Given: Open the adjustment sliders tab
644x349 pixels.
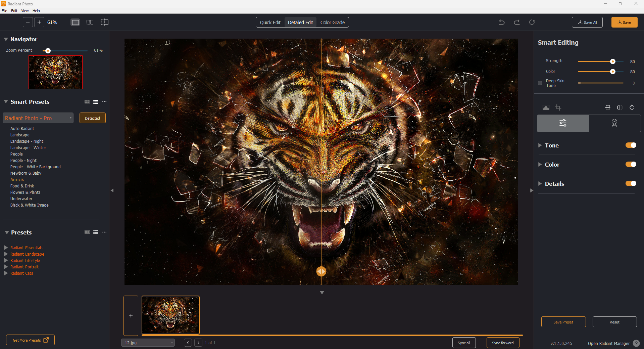Looking at the screenshot, I should tap(563, 123).
